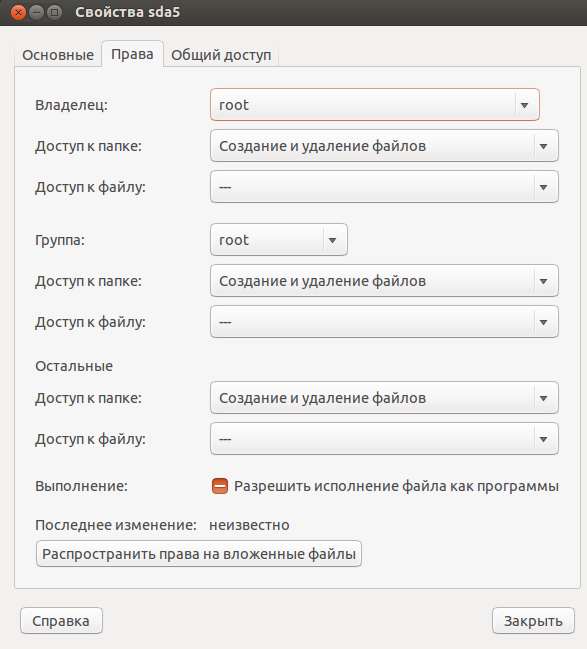
Task: Open the Группа root dropdown
Action: pos(279,240)
